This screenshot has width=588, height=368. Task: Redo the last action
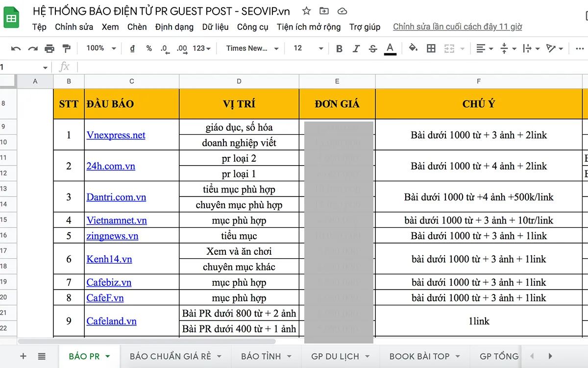point(33,49)
